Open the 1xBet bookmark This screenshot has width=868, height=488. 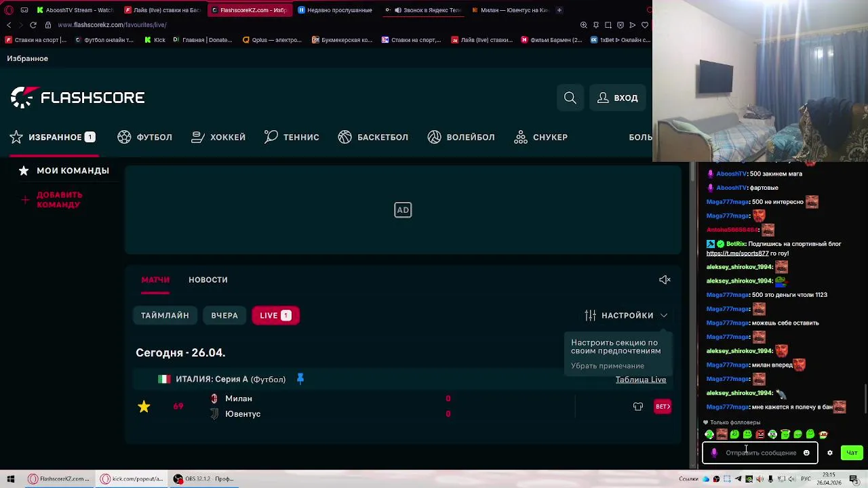point(620,40)
